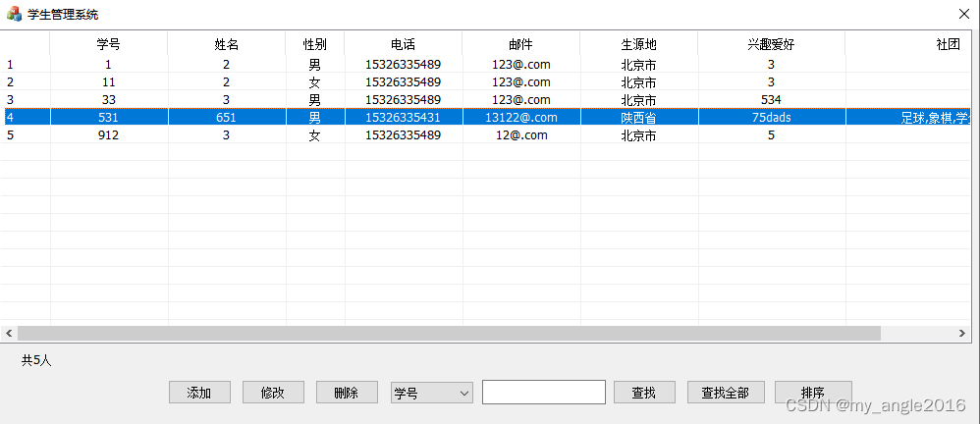Click the 足球,象棋 club cell
This screenshot has width=980, height=424.
click(908, 118)
